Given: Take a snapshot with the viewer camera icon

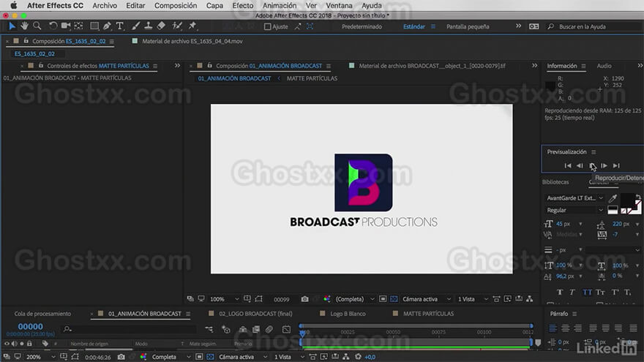Looking at the screenshot, I should click(304, 299).
